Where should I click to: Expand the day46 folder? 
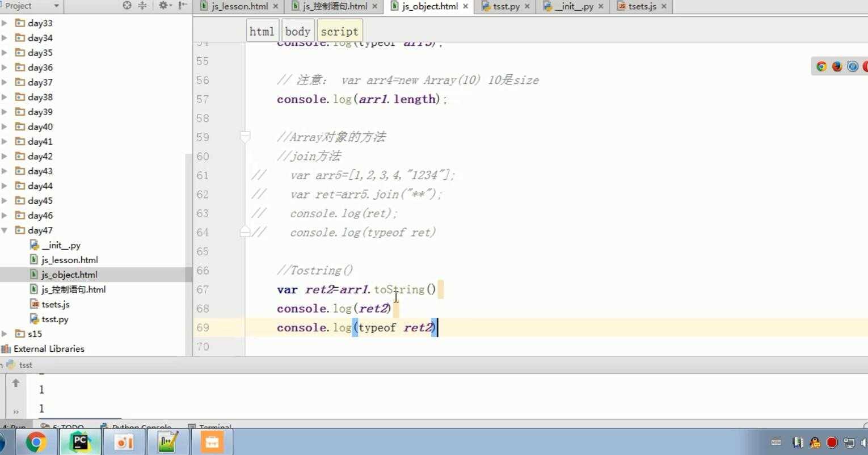(5, 215)
